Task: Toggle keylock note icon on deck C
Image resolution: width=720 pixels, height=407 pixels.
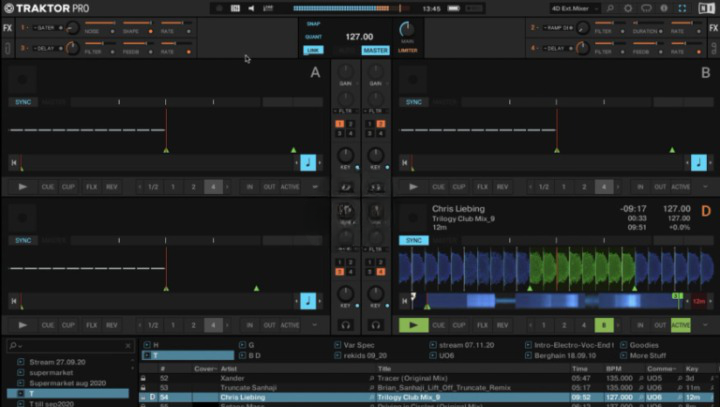Action: (x=308, y=301)
